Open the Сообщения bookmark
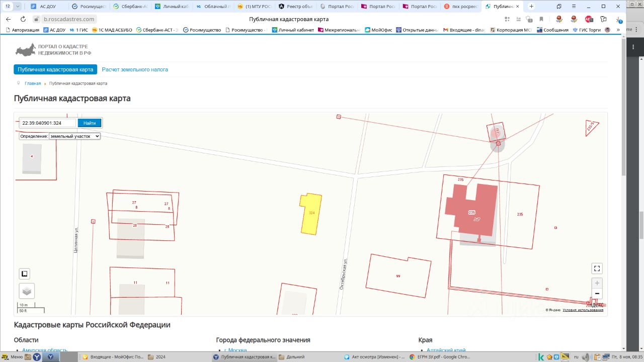The image size is (644, 362). click(552, 30)
